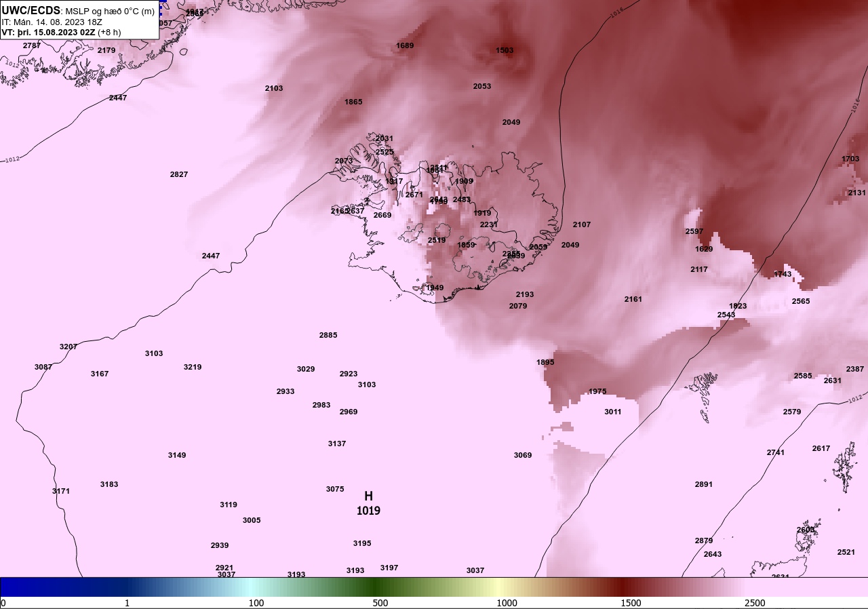Image resolution: width=868 pixels, height=609 pixels.
Task: Click the 2617 height value
Action: click(821, 448)
